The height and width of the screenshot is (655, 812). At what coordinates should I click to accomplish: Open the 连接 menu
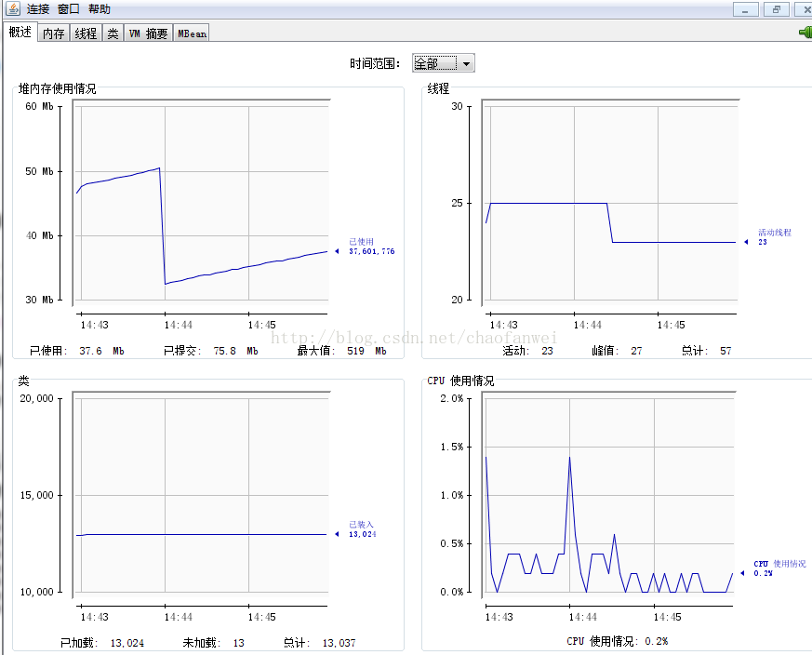[38, 8]
